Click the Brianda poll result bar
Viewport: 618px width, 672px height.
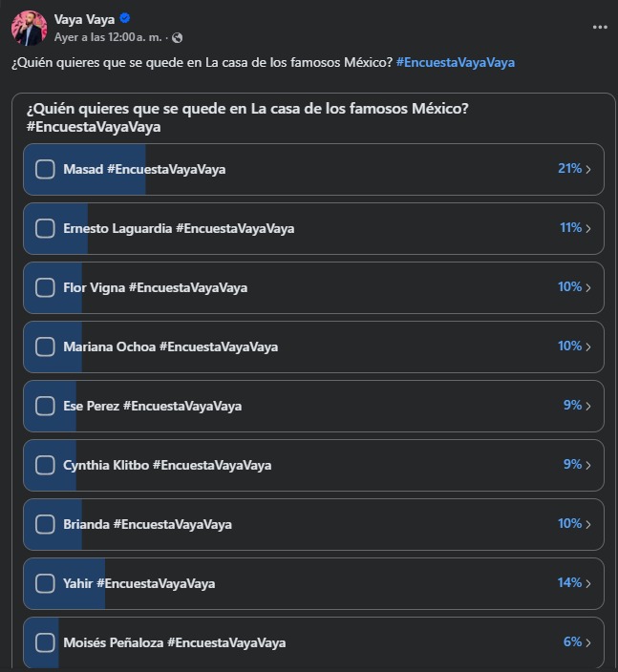pos(313,524)
